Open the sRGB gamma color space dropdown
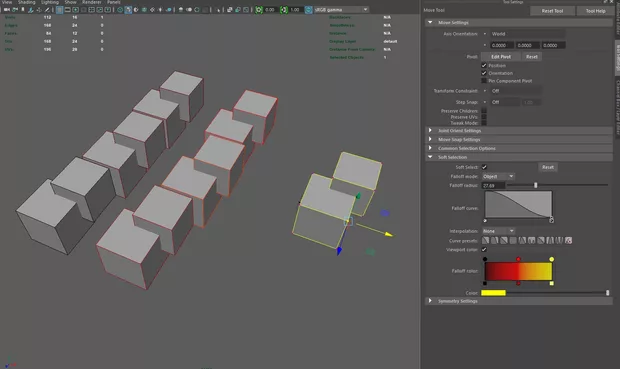 pyautogui.click(x=341, y=9)
